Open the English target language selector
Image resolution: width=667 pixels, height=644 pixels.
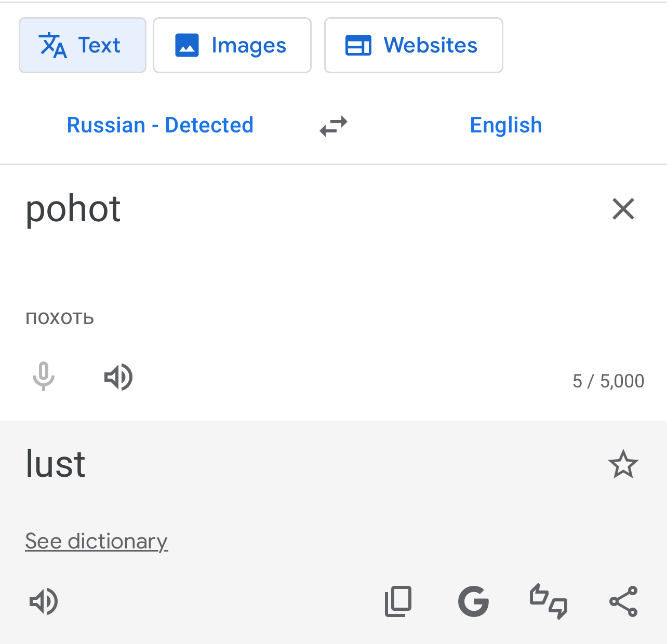click(x=505, y=125)
